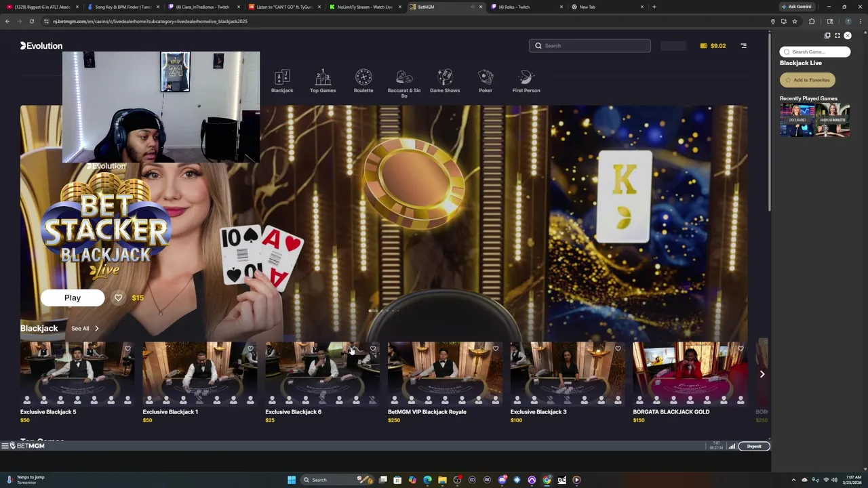The height and width of the screenshot is (488, 868).
Task: Select the Roulette category icon
Action: 363,81
